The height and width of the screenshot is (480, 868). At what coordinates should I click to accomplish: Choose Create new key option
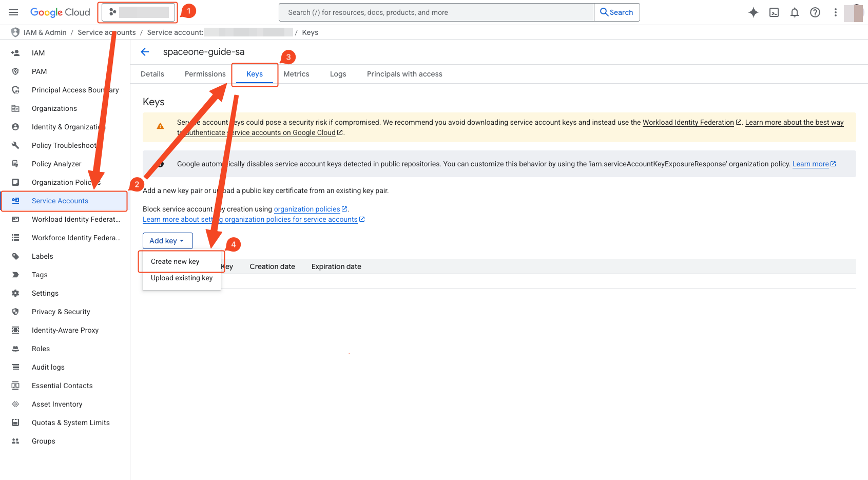click(x=182, y=261)
